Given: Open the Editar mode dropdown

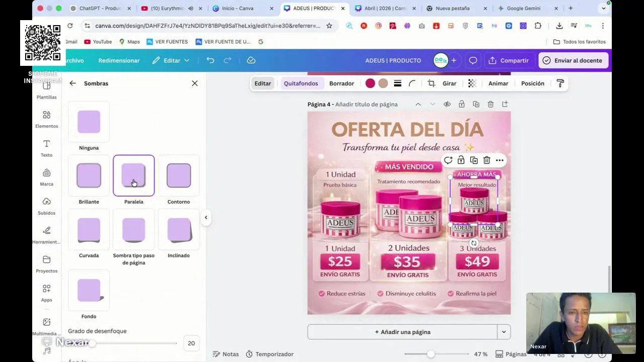Looking at the screenshot, I should (x=171, y=60).
